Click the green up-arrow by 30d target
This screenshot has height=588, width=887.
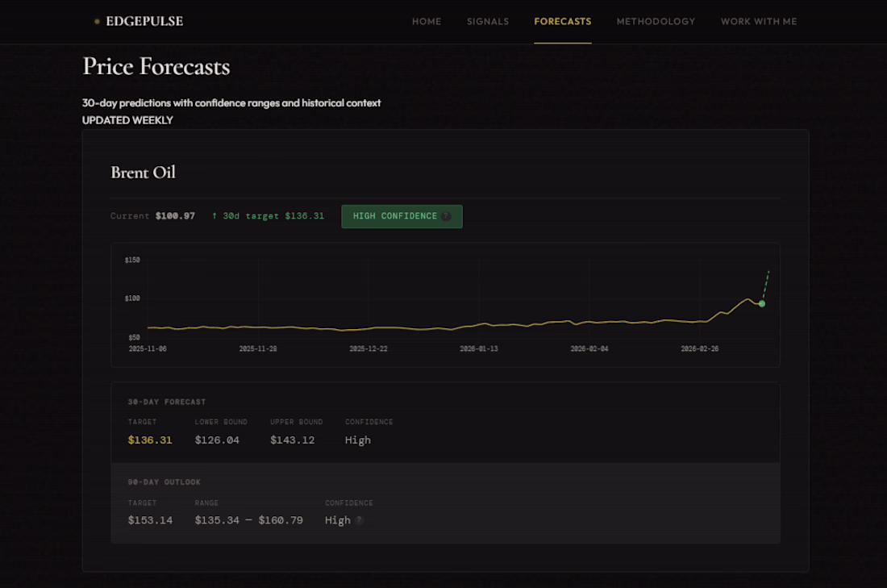(x=214, y=216)
